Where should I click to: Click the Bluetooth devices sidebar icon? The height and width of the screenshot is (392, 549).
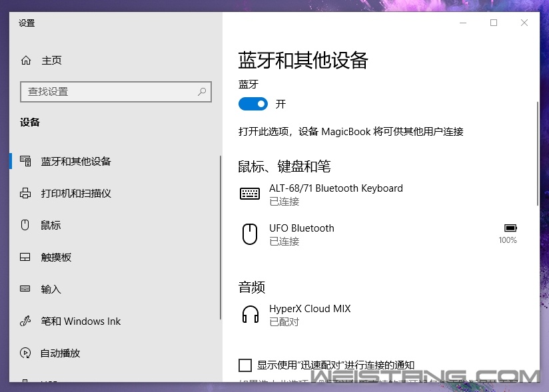tap(25, 161)
